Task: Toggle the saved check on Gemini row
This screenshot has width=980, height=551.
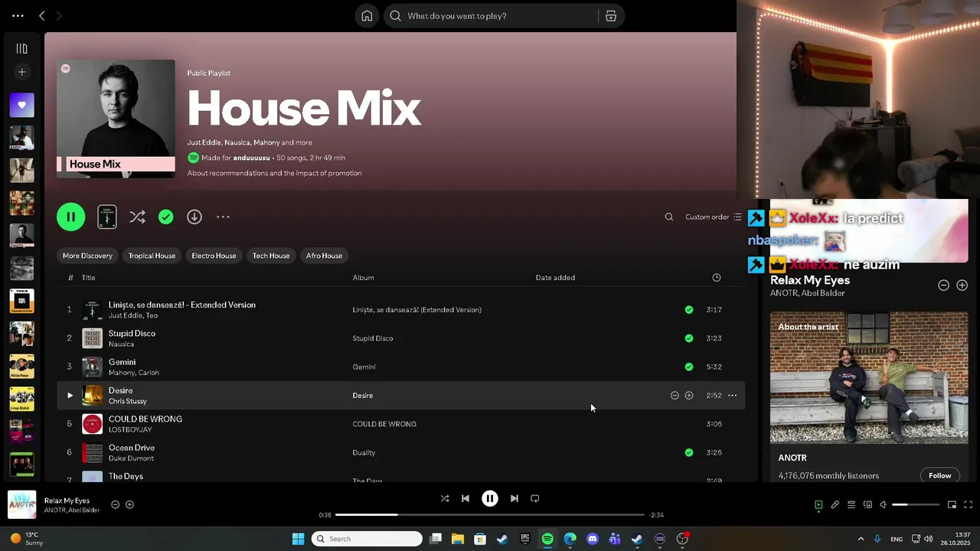Action: pos(689,367)
